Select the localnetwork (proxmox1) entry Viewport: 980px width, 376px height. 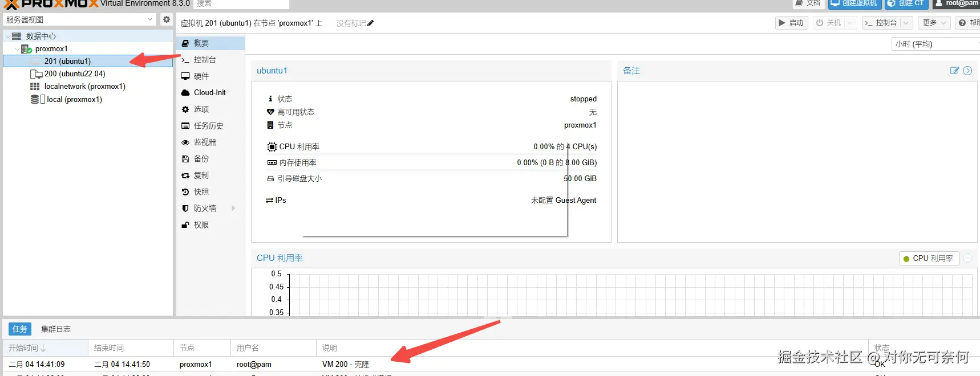pyautogui.click(x=84, y=87)
